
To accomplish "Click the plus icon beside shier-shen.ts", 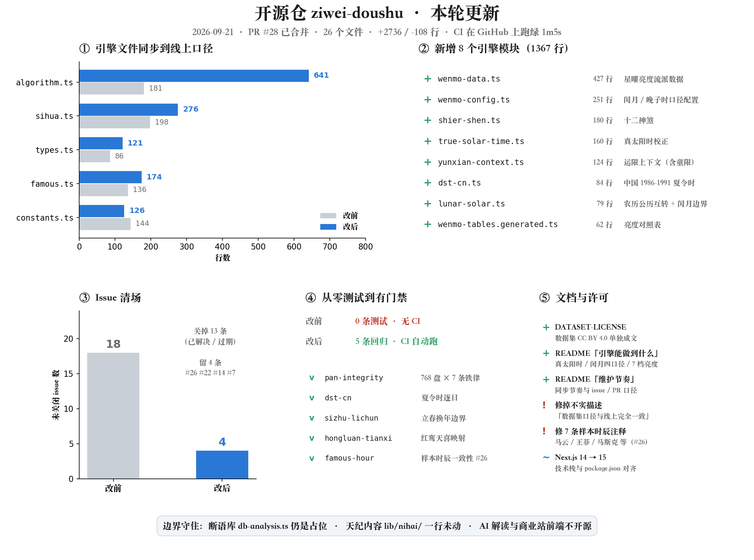I will click(x=428, y=120).
